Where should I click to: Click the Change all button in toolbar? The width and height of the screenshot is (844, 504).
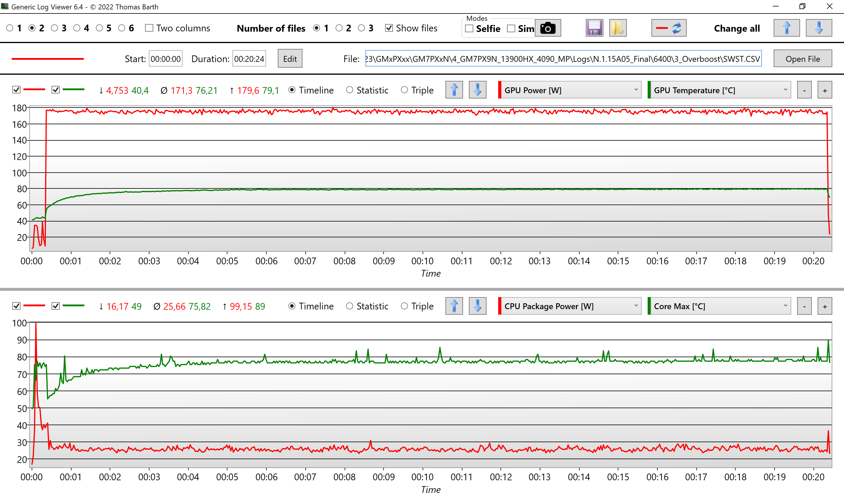click(737, 28)
